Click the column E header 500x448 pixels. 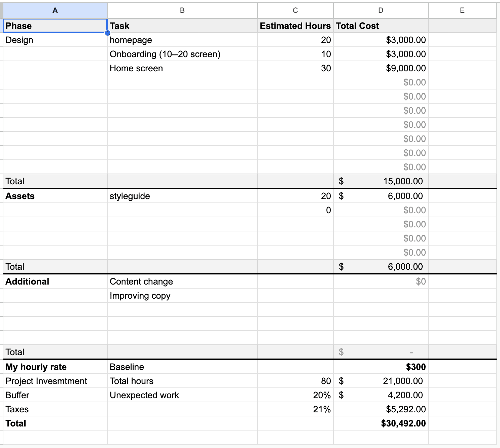coord(462,10)
